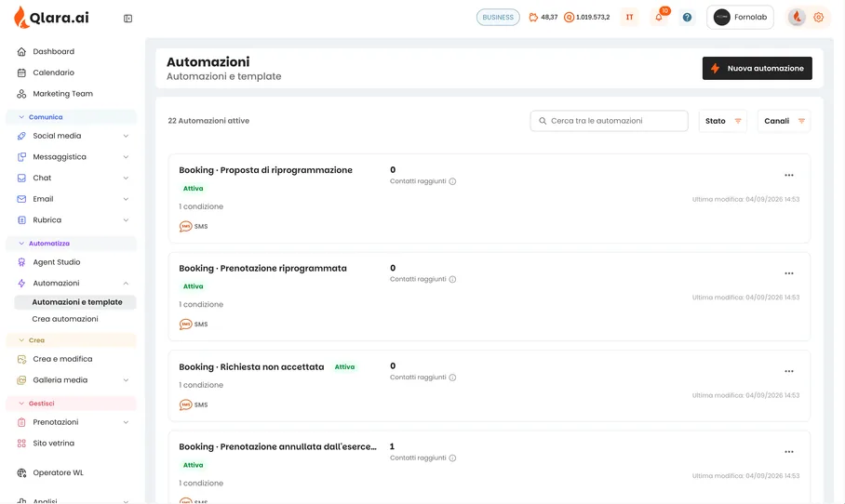The height and width of the screenshot is (504, 845).
Task: Click the Sito vetrina grid icon
Action: [21, 444]
